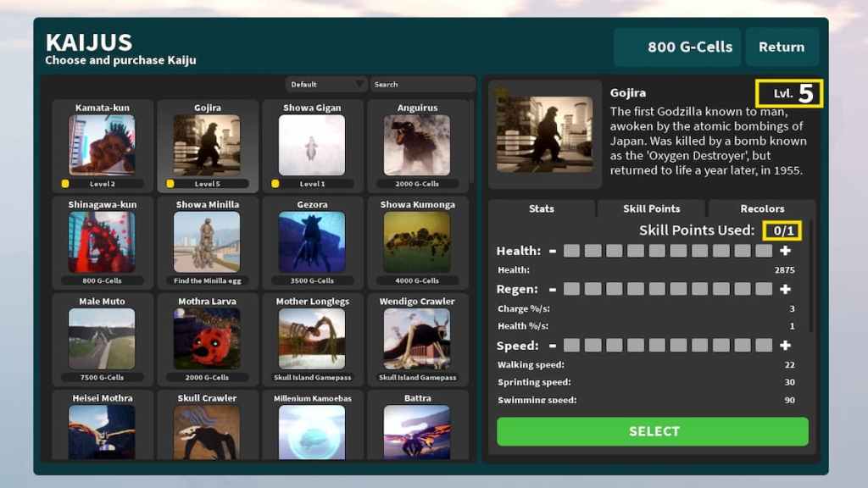Click the Wendigo Crawler kaiju icon
Screen dimensions: 868x488
coord(417,338)
